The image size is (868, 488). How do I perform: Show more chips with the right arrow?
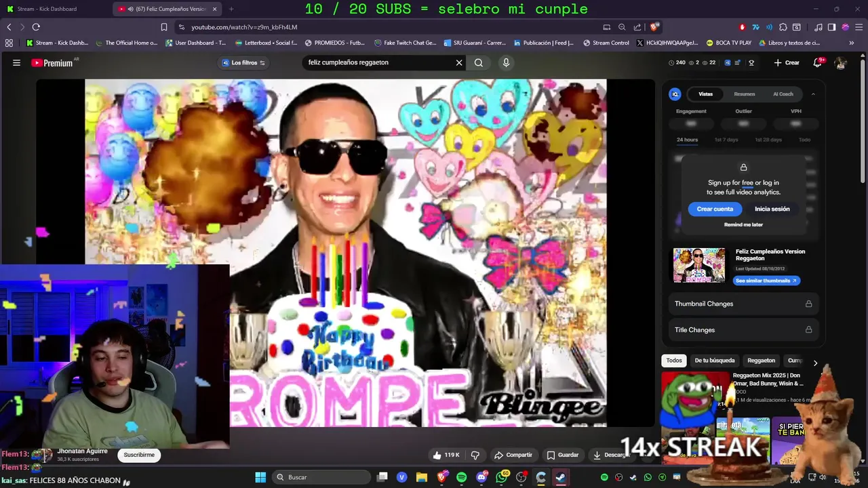click(x=815, y=363)
